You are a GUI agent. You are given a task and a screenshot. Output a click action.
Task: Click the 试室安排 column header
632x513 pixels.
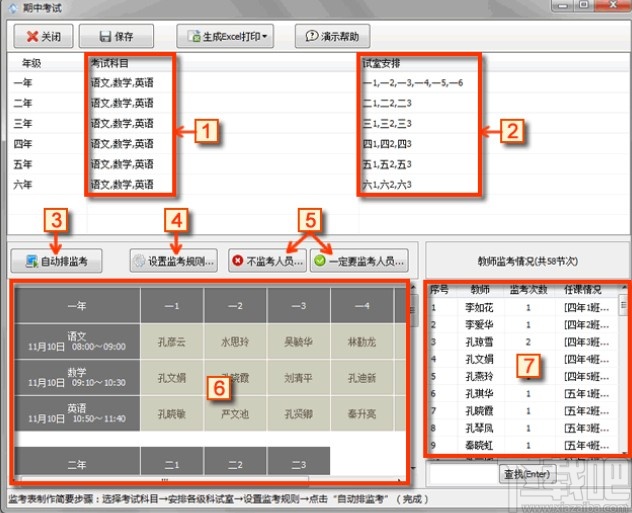coord(381,63)
